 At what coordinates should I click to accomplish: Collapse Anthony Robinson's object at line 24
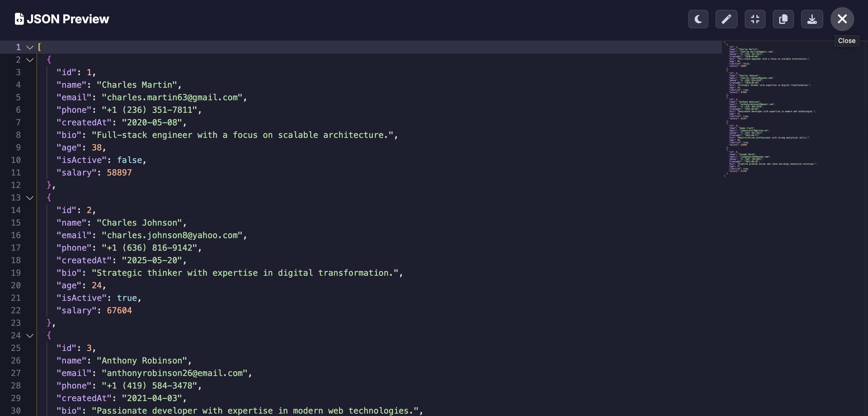(30, 335)
